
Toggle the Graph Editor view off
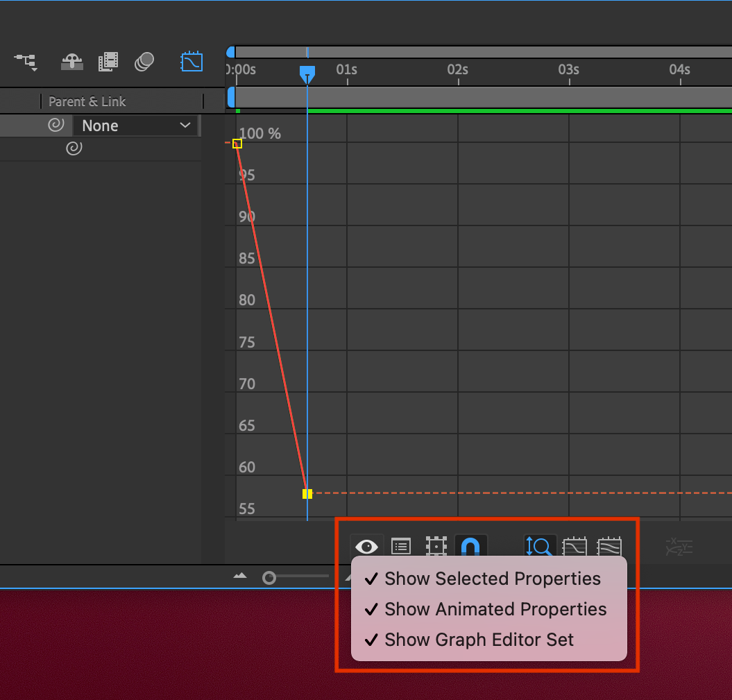191,62
